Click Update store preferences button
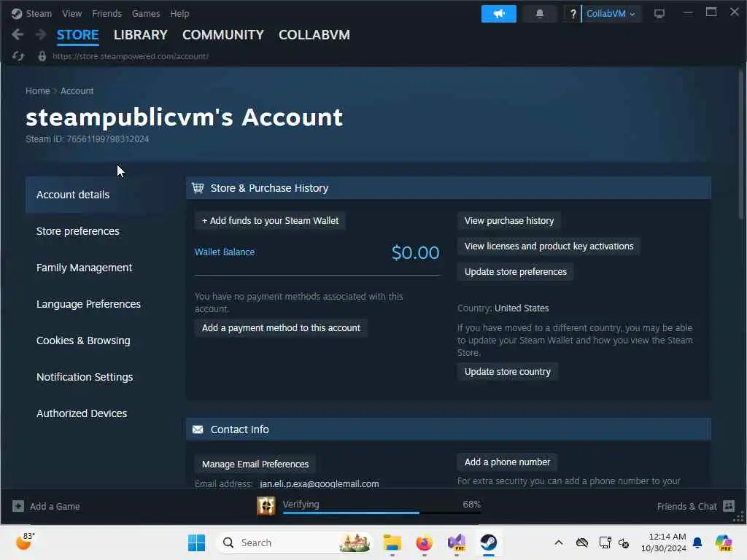Image resolution: width=747 pixels, height=560 pixels. (516, 271)
